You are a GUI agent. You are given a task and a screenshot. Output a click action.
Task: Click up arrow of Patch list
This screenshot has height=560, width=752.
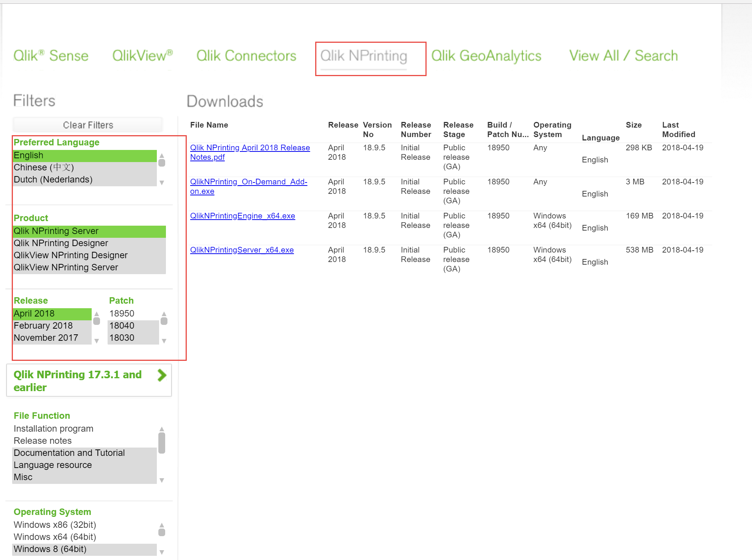click(x=164, y=314)
